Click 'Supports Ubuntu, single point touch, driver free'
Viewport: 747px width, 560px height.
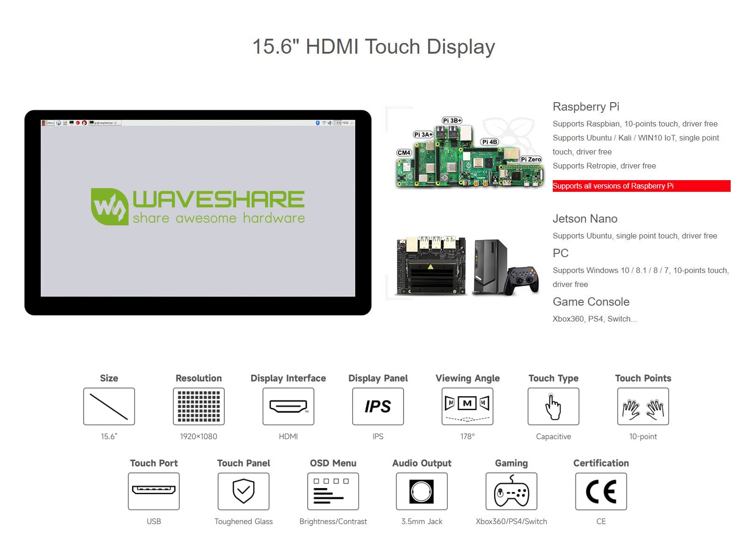pyautogui.click(x=635, y=236)
